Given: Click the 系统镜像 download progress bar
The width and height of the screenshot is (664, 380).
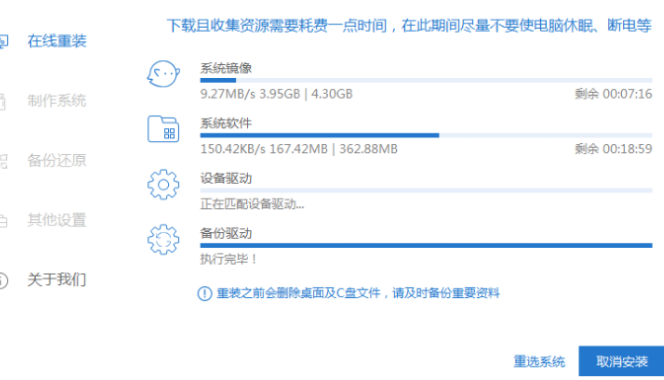Looking at the screenshot, I should [x=426, y=80].
